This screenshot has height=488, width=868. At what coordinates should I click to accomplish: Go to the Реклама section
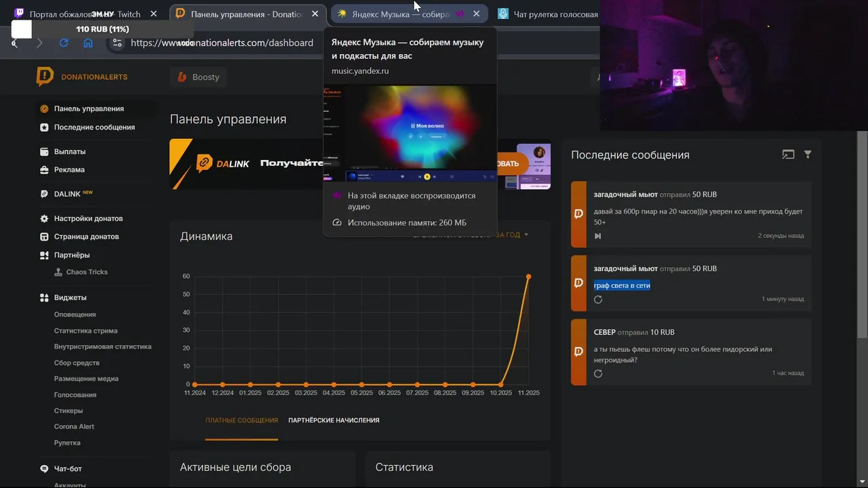click(69, 169)
